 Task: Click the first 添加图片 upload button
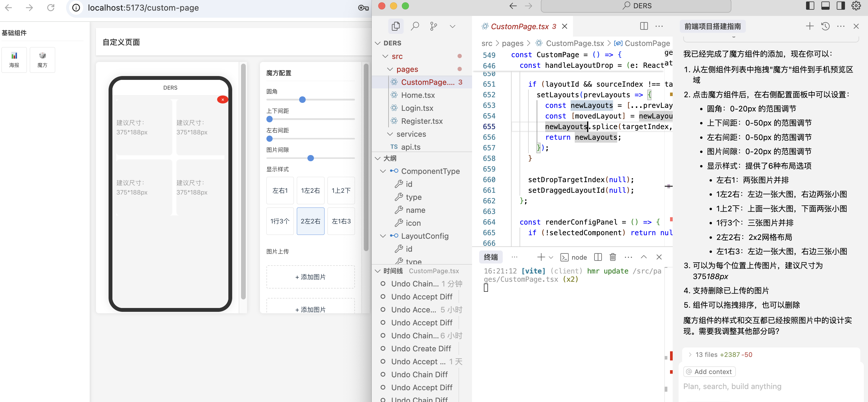click(310, 277)
